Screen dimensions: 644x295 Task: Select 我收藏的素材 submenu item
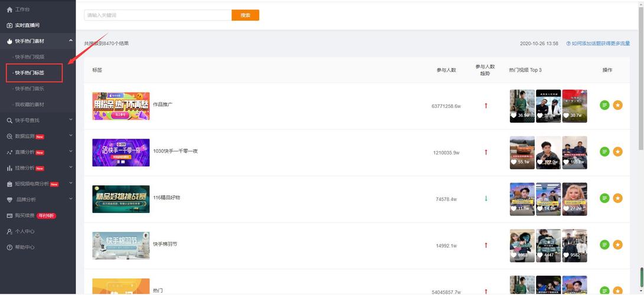click(30, 104)
